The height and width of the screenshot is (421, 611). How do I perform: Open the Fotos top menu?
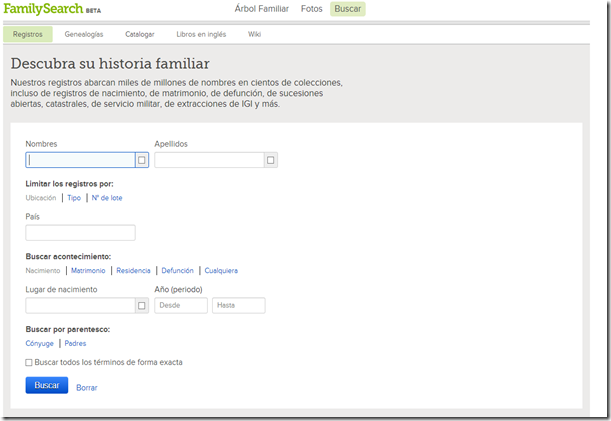312,9
